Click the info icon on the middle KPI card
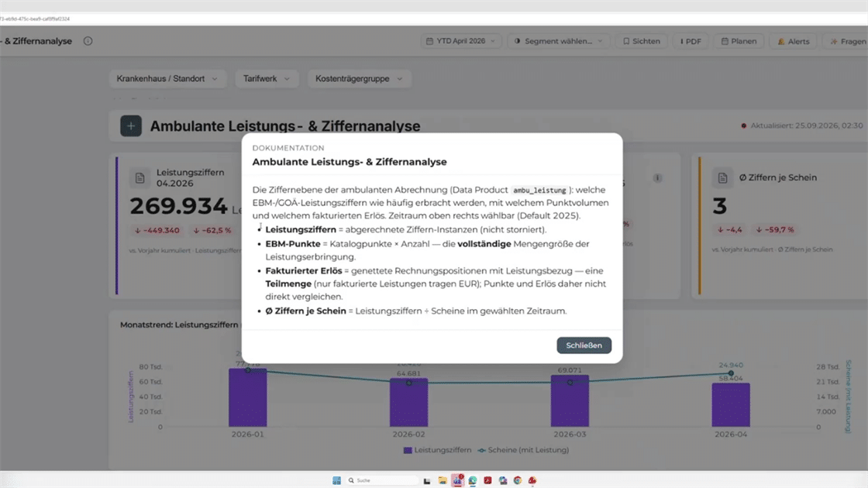This screenshot has width=868, height=488. 657,177
